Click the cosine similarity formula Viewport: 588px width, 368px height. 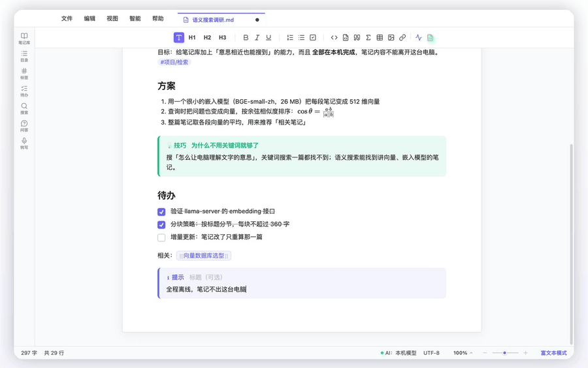pos(316,112)
